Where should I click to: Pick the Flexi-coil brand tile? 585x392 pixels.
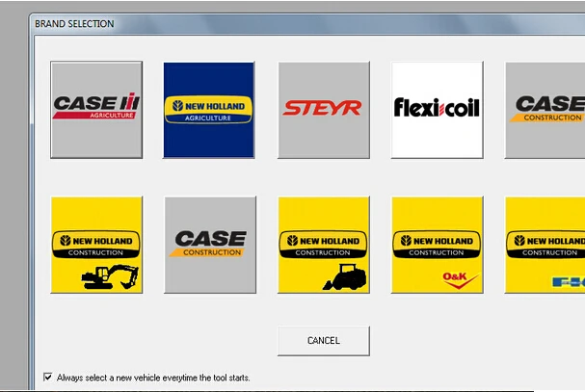[x=437, y=110]
